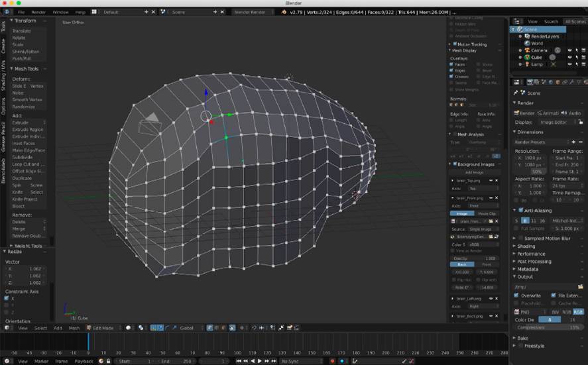Click the Add Image button
The height and width of the screenshot is (365, 588).
coord(474,172)
